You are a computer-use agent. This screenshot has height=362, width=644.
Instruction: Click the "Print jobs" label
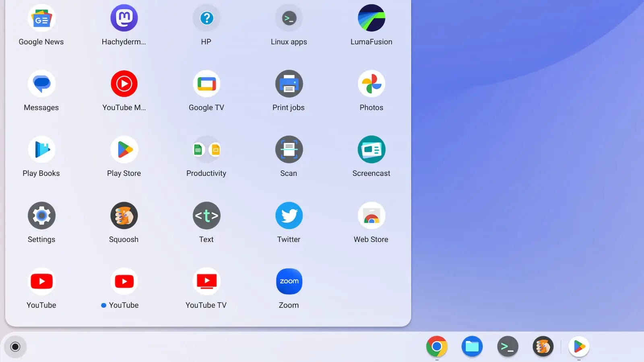[288, 108]
